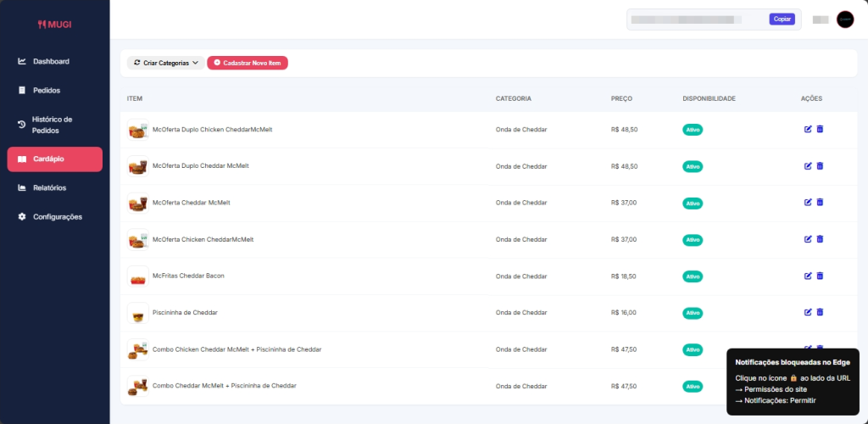Toggle Ativo badge of Piscininha de Cheddar
868x424 pixels.
pos(693,313)
